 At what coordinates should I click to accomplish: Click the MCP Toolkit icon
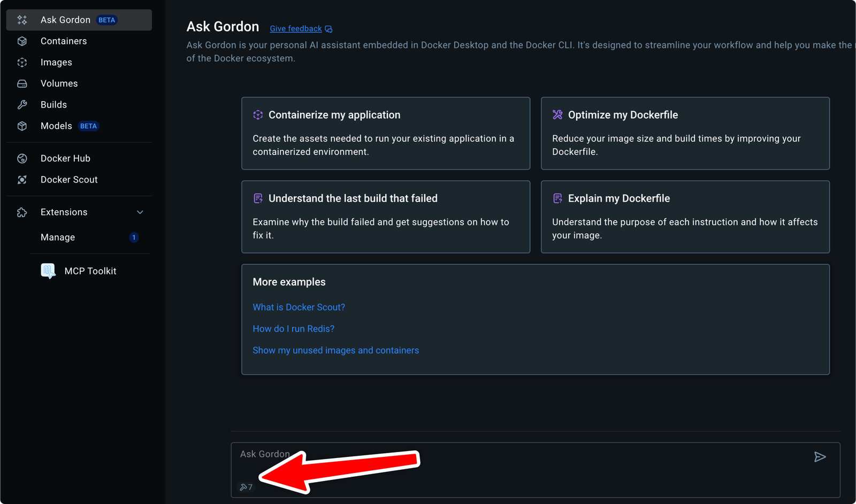click(48, 271)
